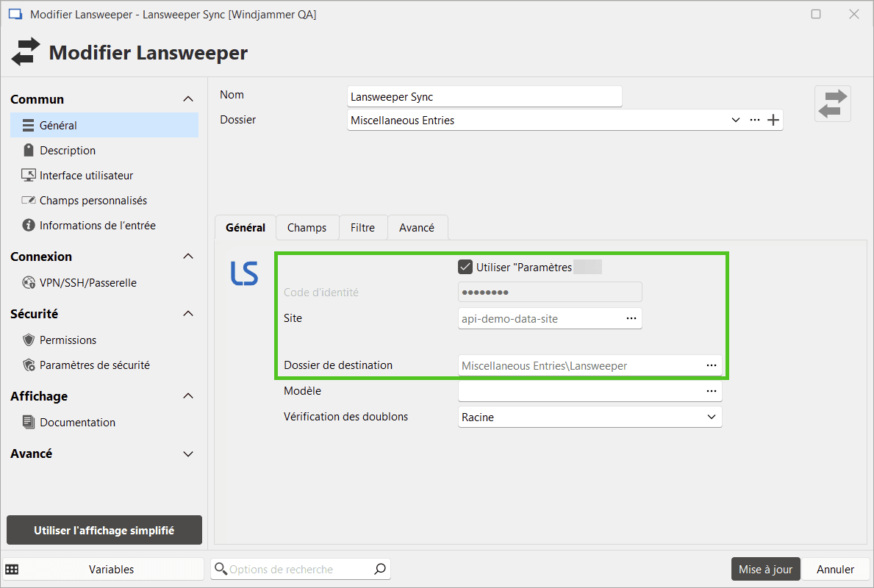Click the plus icon beside Dossier field
Viewport: 874px width, 588px height.
click(773, 121)
